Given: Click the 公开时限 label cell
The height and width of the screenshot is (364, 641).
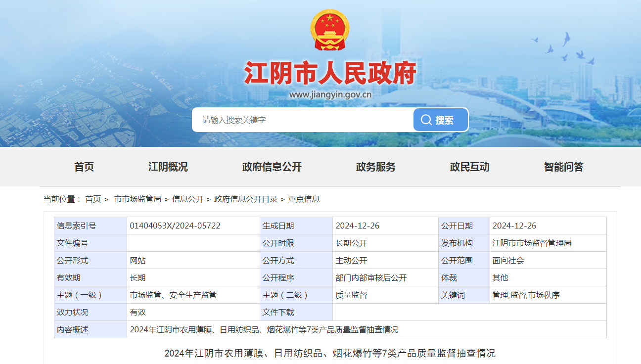Looking at the screenshot, I should click(x=296, y=243).
